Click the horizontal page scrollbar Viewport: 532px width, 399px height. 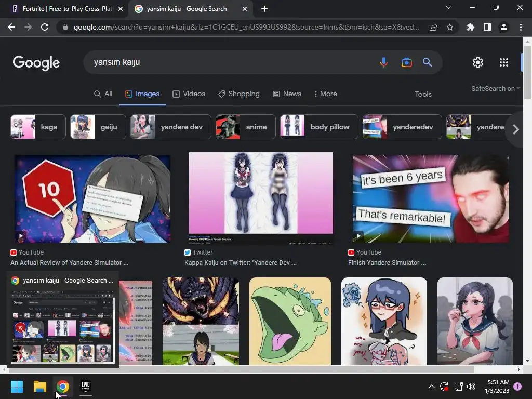click(241, 369)
